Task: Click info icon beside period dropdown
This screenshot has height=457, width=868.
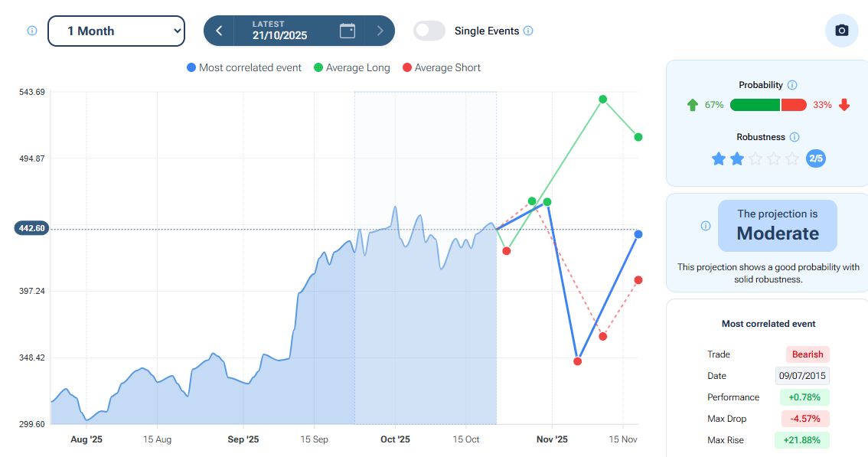Action: (32, 31)
